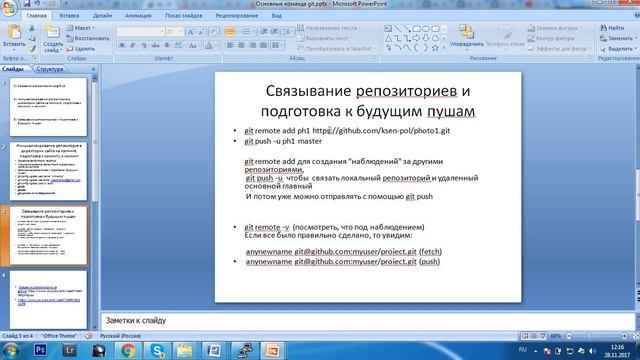Open the Заменить replace dropdown
The width and height of the screenshot is (640, 360).
[x=619, y=38]
